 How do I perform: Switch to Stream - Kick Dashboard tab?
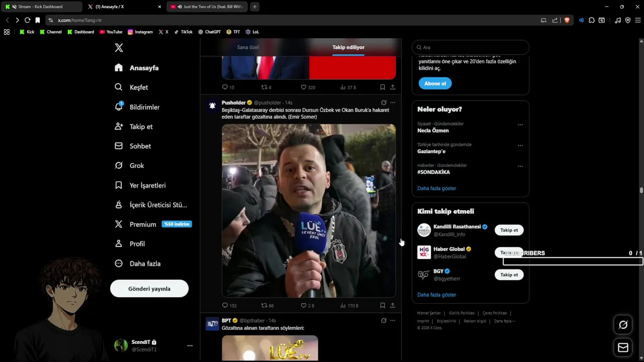(x=41, y=7)
